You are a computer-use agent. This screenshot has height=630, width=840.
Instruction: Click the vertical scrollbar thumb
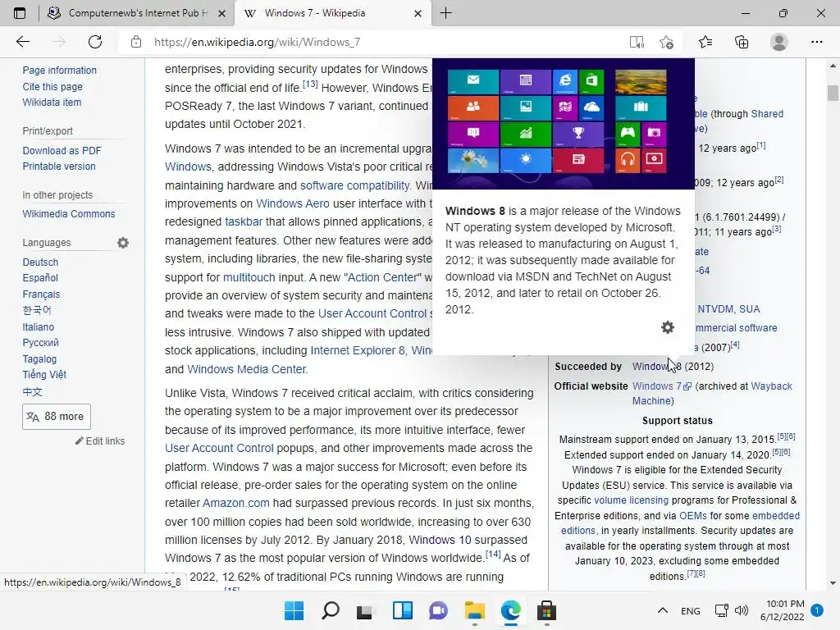click(833, 93)
